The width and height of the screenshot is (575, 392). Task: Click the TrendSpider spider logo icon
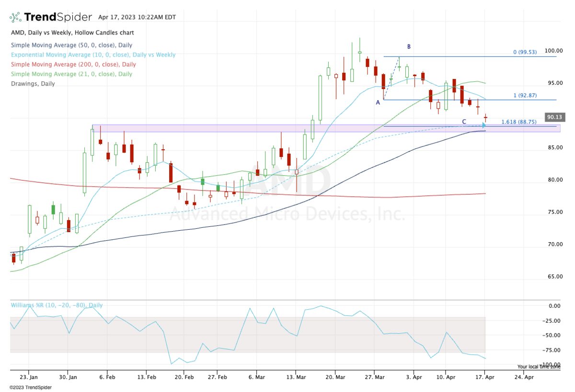(x=15, y=17)
